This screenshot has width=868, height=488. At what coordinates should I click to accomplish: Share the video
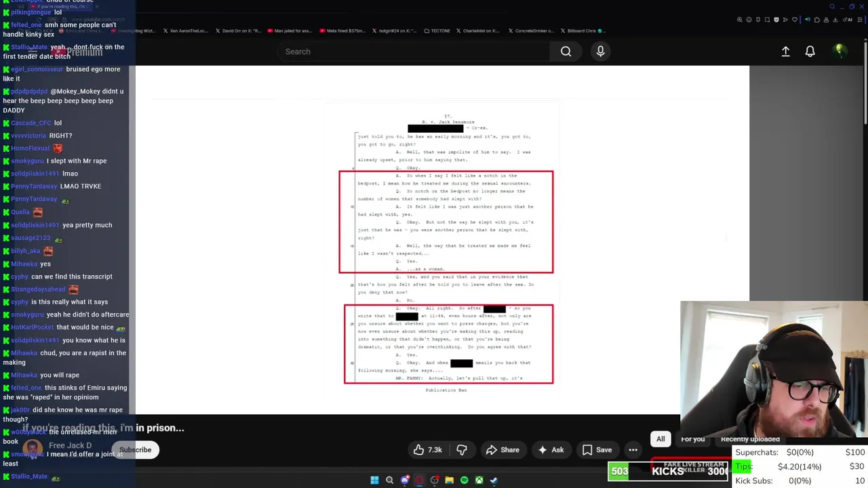pyautogui.click(x=502, y=449)
